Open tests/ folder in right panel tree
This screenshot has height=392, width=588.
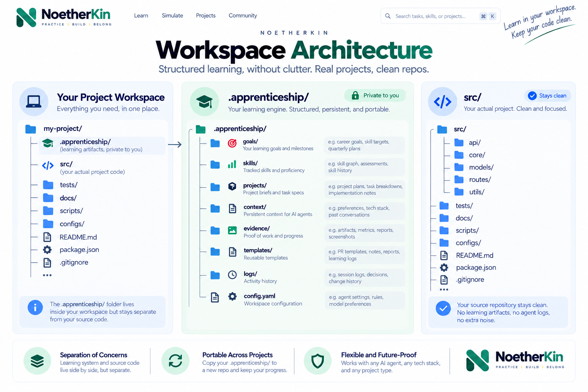pos(456,206)
